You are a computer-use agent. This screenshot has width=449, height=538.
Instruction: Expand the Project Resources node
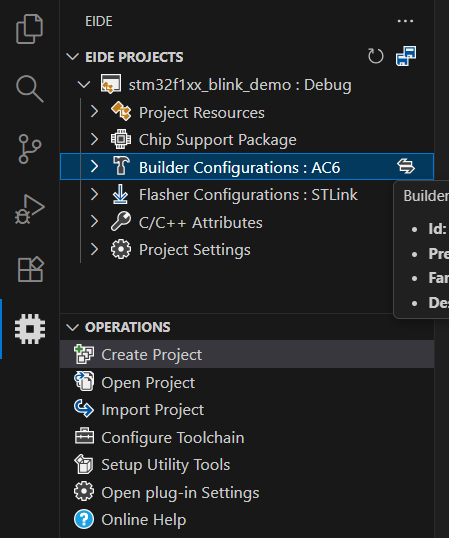pos(94,112)
